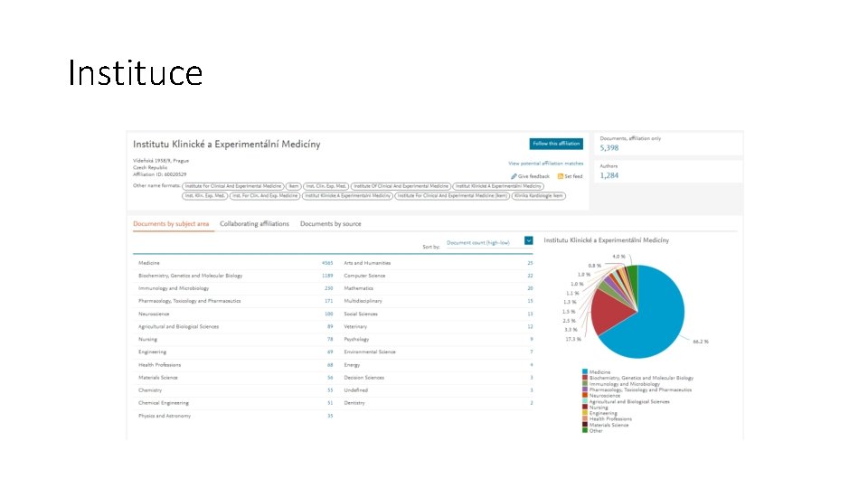Click the 'Institute For Clinical And Experimental Medicine' name tag
This screenshot has height=488, width=868.
pos(233,186)
